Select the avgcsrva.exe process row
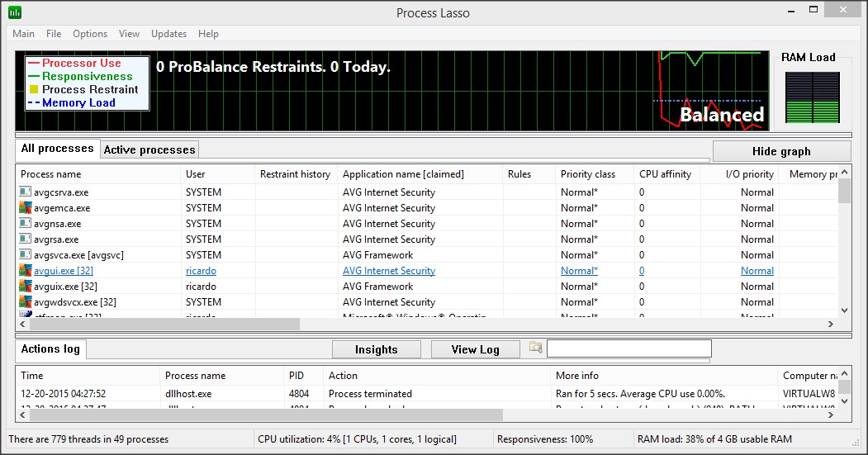The image size is (868, 455). [427, 192]
